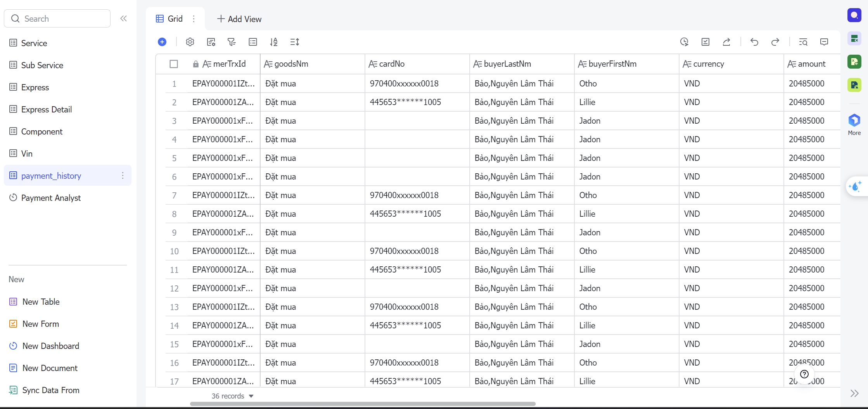Screen dimensions: 868x409
Task: Click the blue add record plus icon
Action: tap(162, 42)
